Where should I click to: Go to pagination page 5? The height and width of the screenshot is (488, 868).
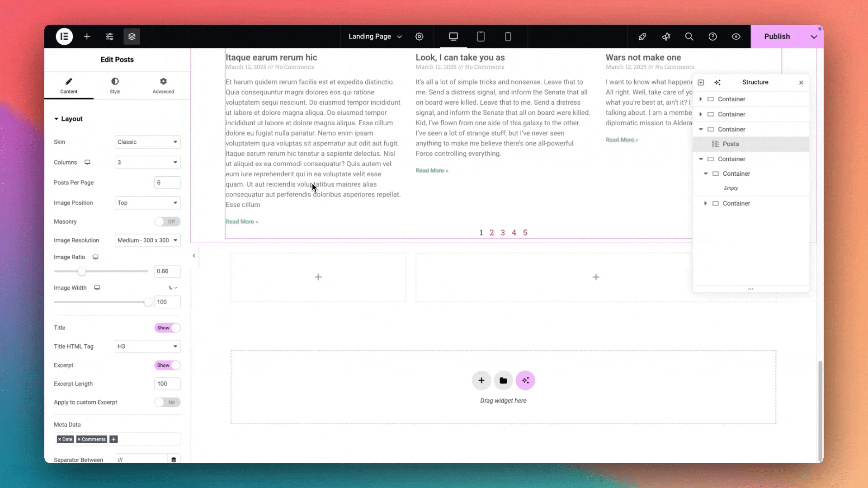[x=525, y=233]
